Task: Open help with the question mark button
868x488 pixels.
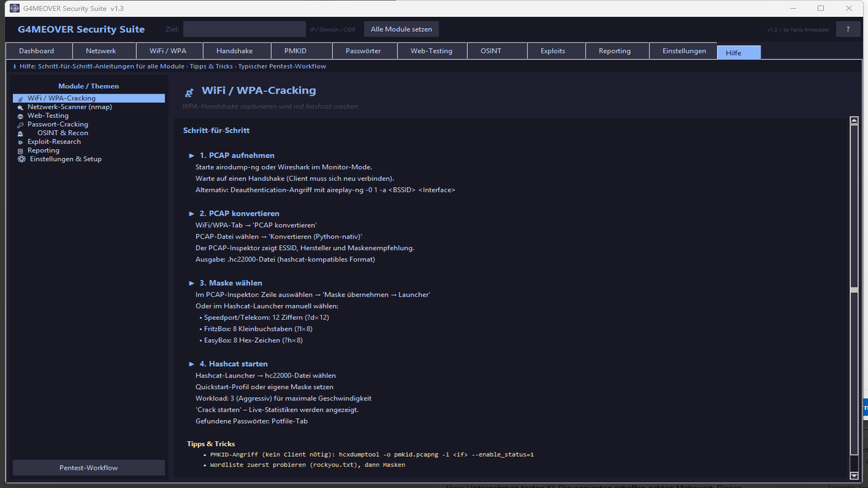Action: coord(848,29)
